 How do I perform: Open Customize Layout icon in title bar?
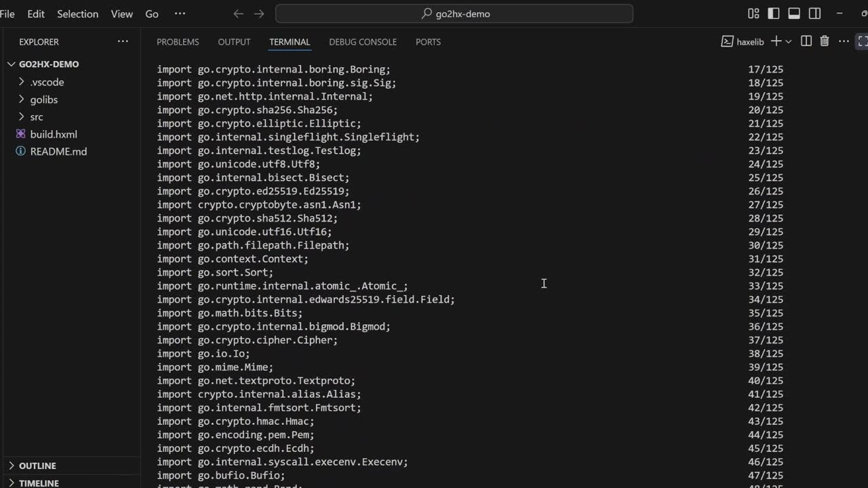coord(753,14)
